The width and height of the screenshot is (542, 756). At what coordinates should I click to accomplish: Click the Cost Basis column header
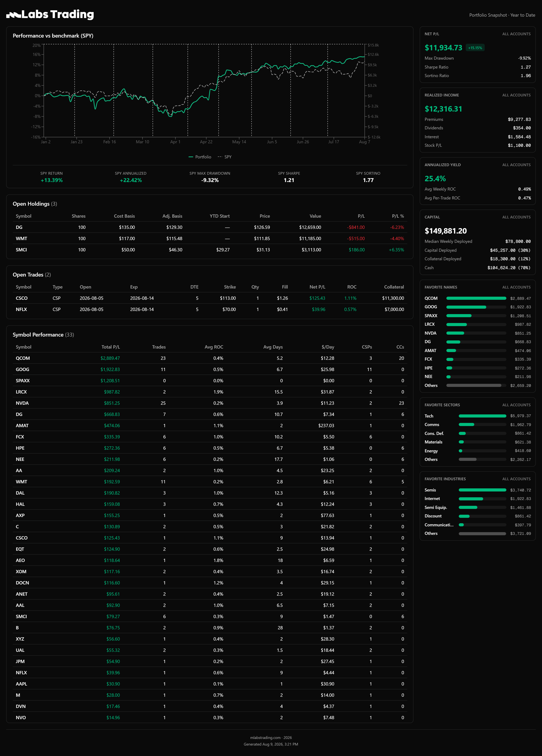coord(124,216)
